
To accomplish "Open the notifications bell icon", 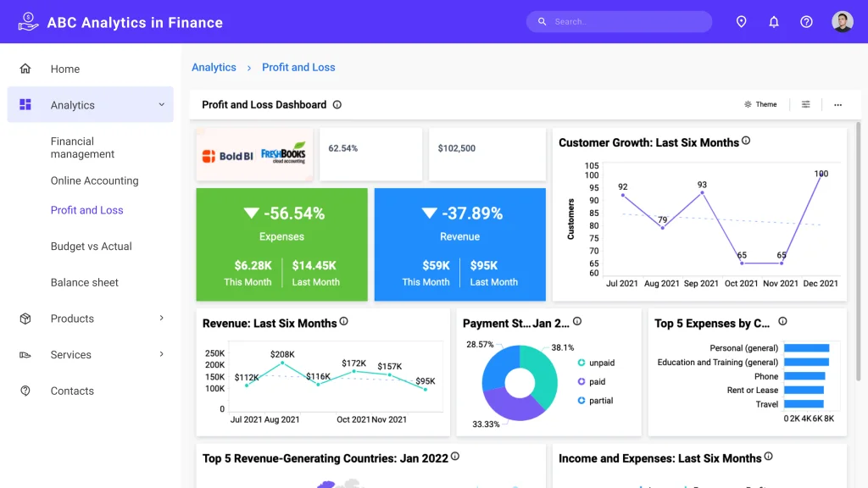I will [x=774, y=21].
